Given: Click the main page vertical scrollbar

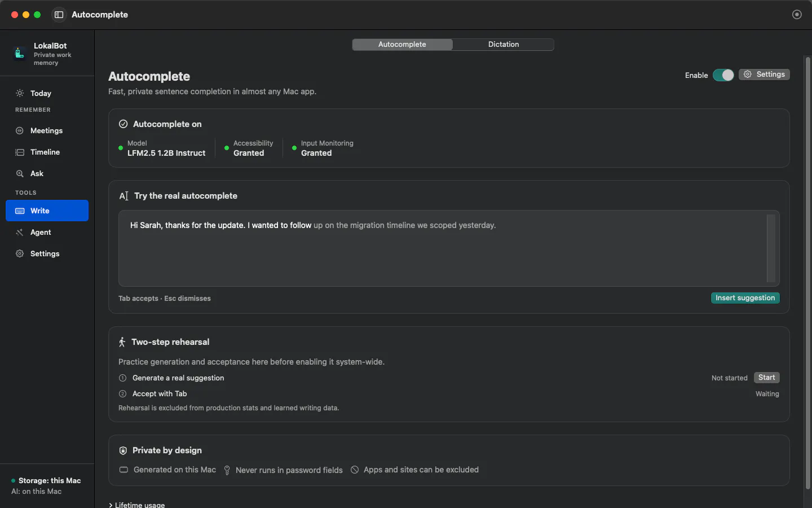Looking at the screenshot, I should point(807,273).
